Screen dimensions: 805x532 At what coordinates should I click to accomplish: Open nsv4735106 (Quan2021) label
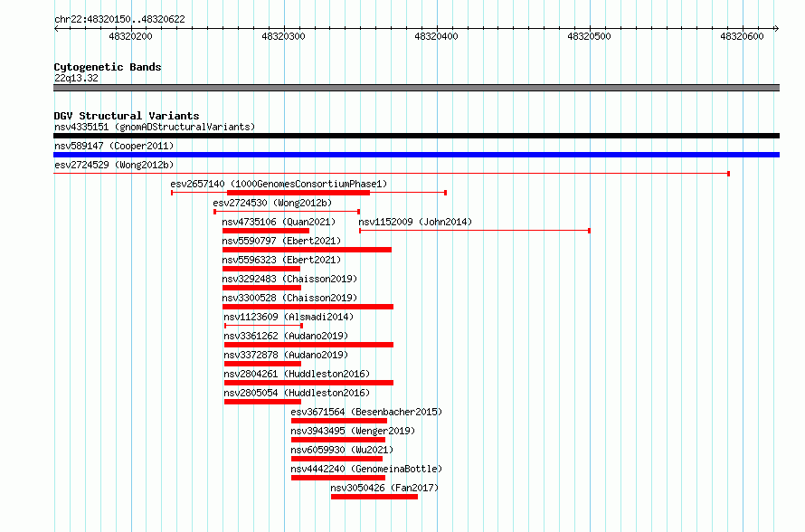point(279,222)
